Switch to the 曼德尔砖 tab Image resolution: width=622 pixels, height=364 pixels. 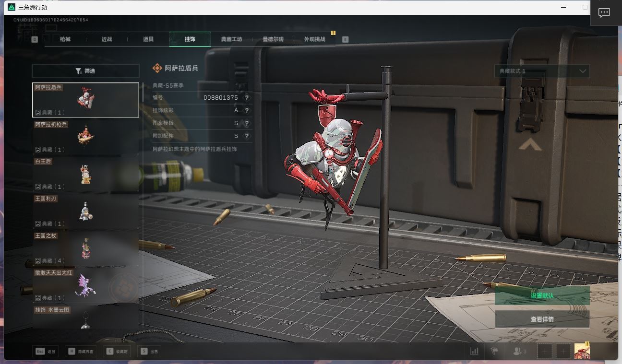[273, 39]
